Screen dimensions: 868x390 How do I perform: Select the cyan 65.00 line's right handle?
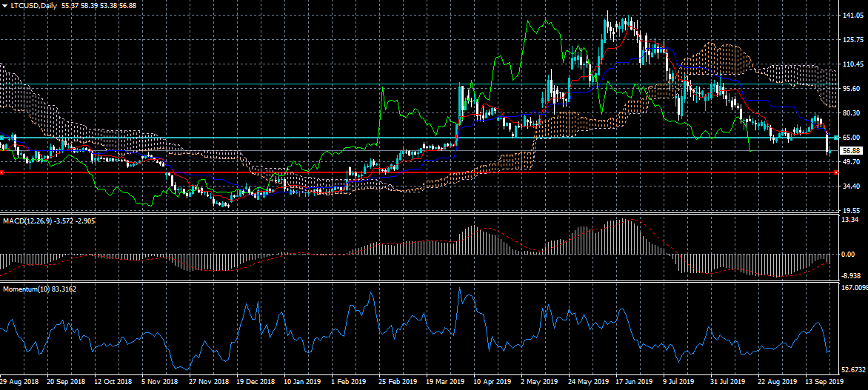(x=836, y=137)
